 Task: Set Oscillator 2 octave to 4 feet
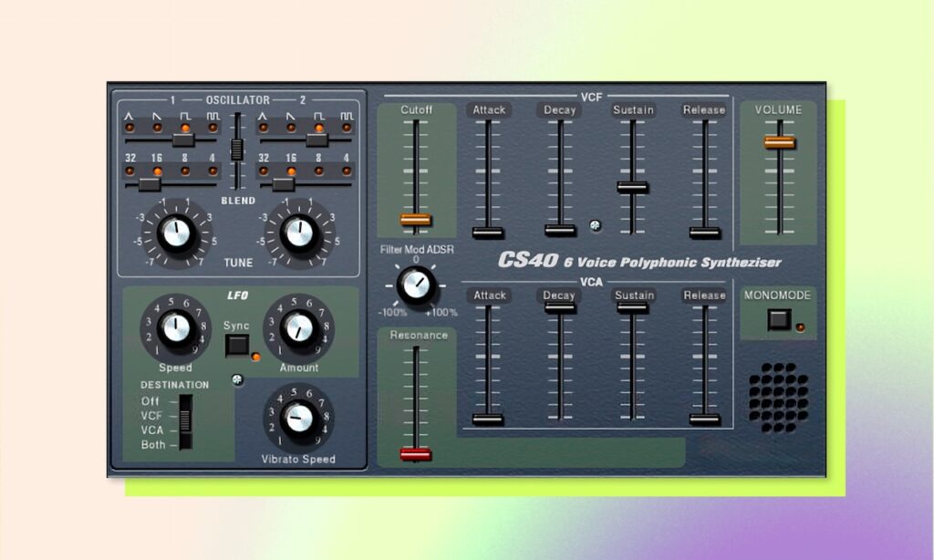coord(346,171)
